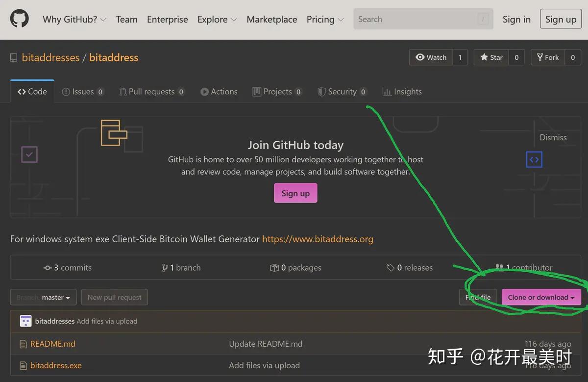588x382 pixels.
Task: Fork the bitaddress repository
Action: [x=548, y=57]
